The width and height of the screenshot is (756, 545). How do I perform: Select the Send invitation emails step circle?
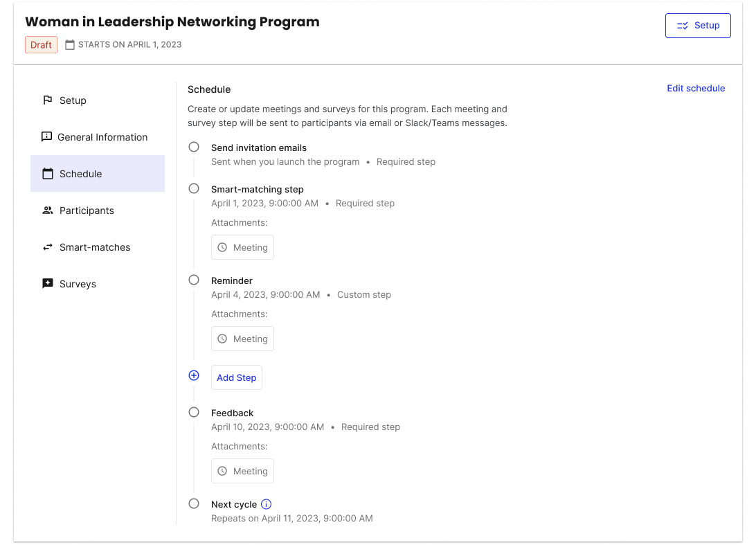tap(194, 147)
